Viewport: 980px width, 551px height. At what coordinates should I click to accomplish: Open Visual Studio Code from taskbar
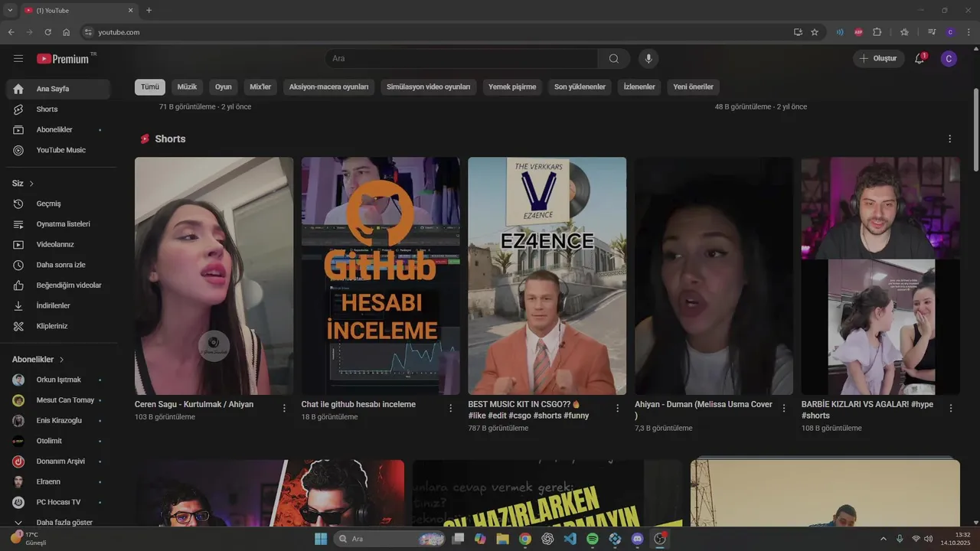tap(570, 539)
